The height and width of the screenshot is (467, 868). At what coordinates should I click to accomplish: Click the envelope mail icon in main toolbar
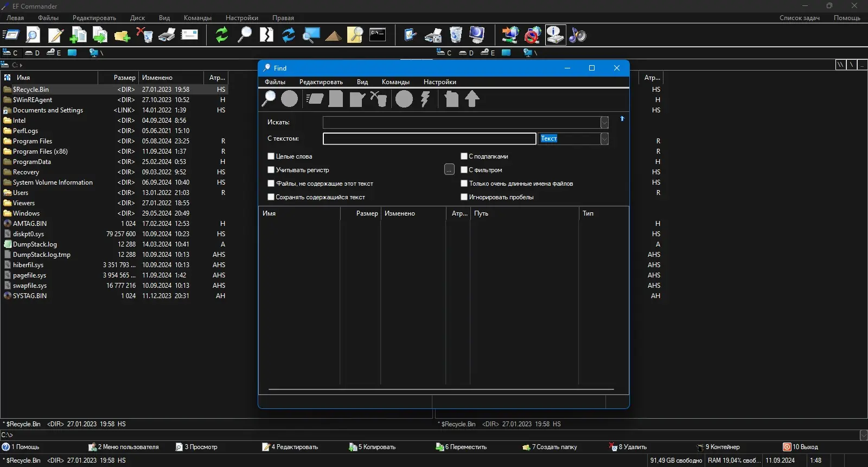(189, 35)
